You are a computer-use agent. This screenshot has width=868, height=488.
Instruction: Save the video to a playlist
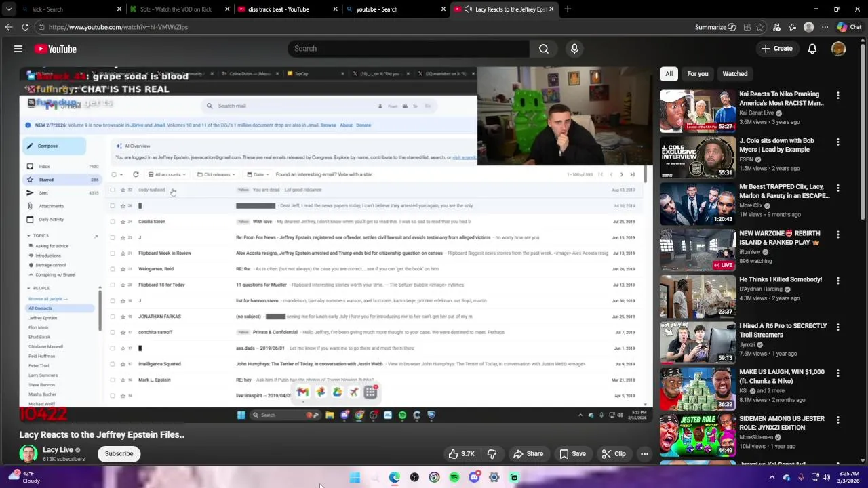pyautogui.click(x=572, y=454)
